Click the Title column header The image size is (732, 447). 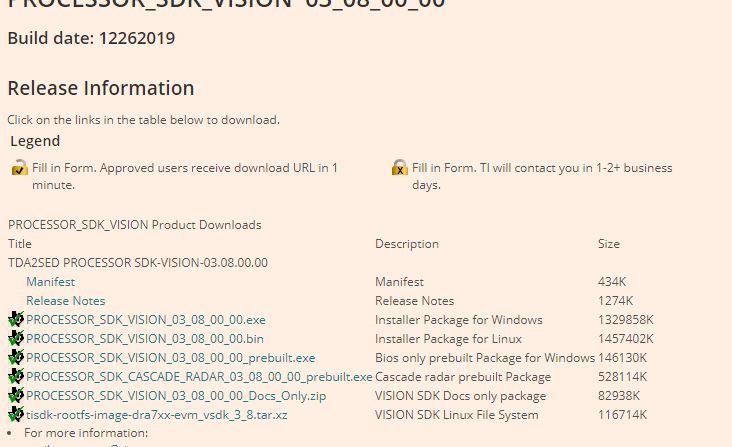[20, 244]
